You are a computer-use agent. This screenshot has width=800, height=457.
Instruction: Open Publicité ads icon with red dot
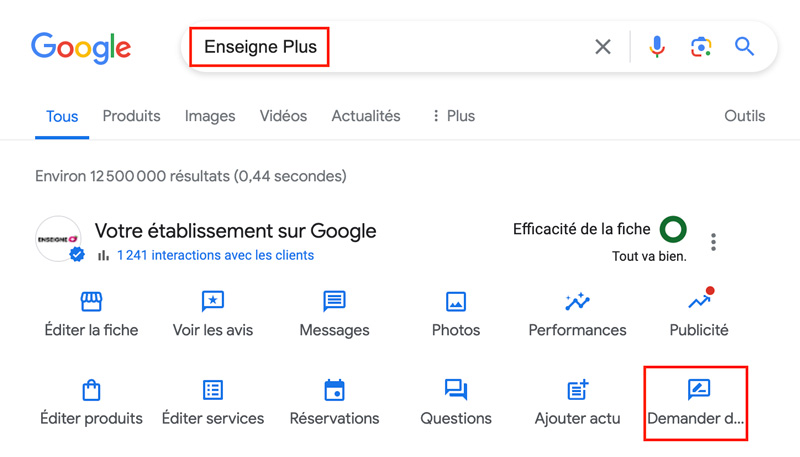699,299
